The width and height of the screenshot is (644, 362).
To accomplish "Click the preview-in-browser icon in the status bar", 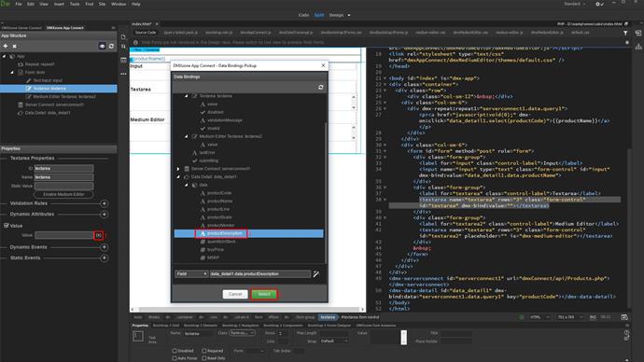I will tap(624, 317).
